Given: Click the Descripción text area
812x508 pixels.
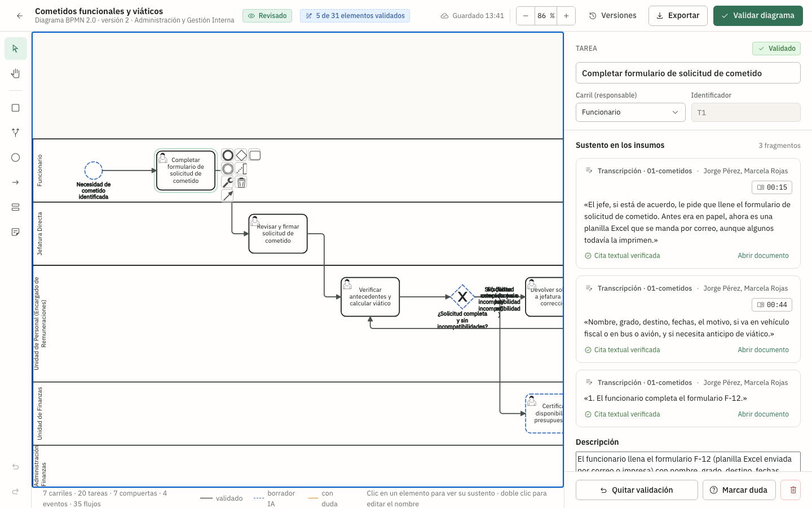Looking at the screenshot, I should (688, 462).
